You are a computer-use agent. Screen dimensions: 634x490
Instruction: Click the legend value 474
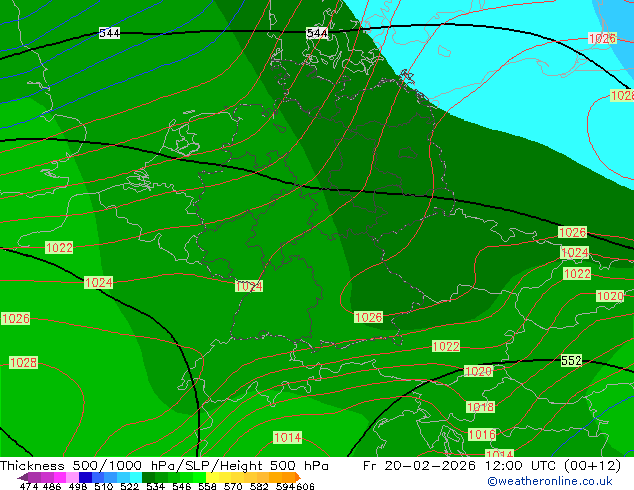(29, 486)
